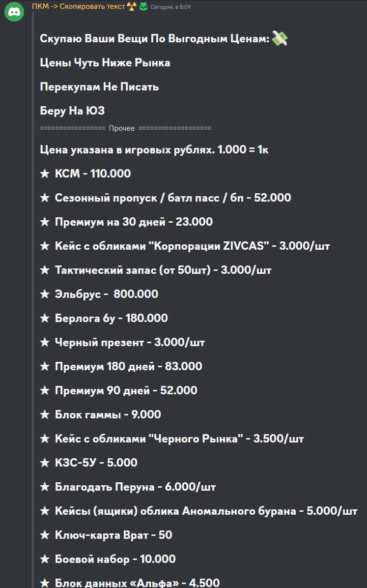Screen dimensions: 367x588
Task: Click the money-with-wings emoji in the headline
Action: (280, 38)
